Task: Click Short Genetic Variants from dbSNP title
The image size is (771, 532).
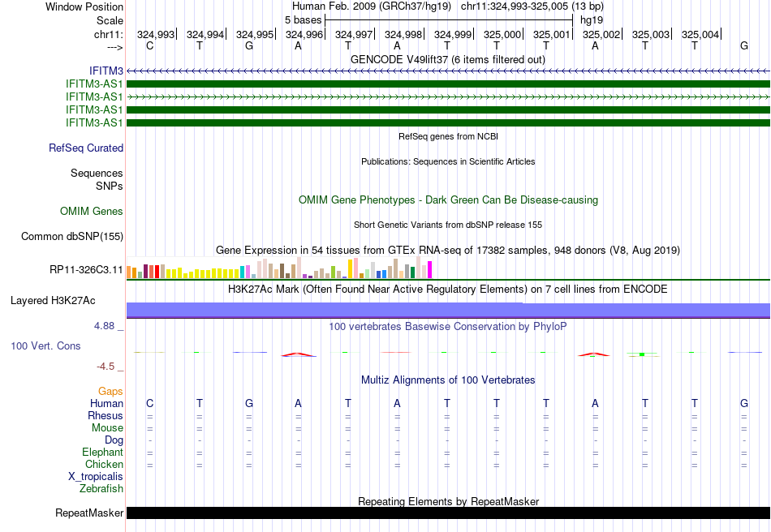Action: pos(448,225)
